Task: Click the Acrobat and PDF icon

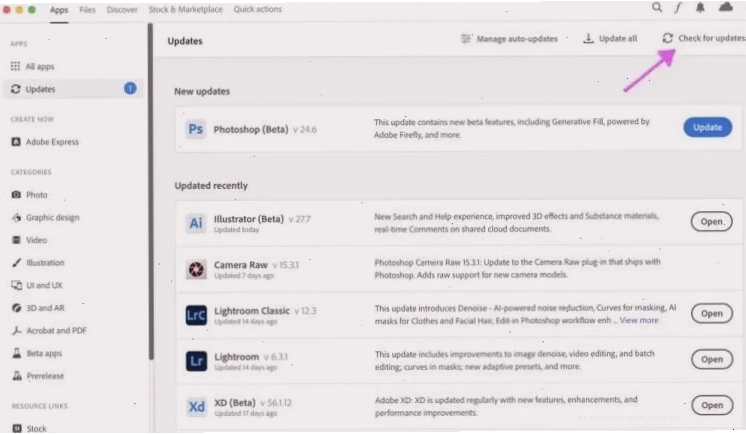Action: [17, 330]
